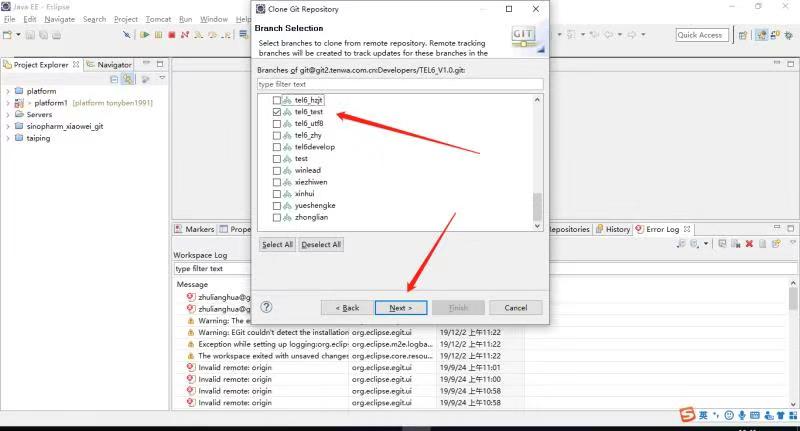The width and height of the screenshot is (800, 431).
Task: Switch to the History tab
Action: pyautogui.click(x=613, y=230)
